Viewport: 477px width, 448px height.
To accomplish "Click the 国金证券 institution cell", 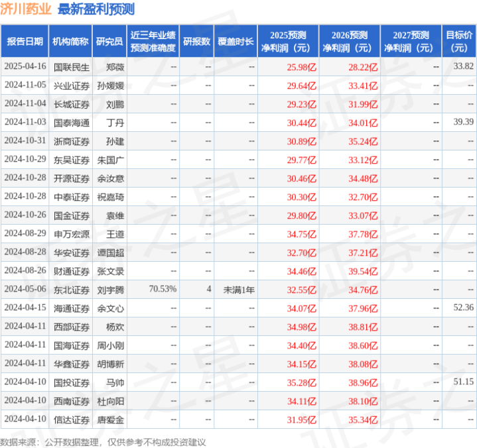I will pyautogui.click(x=72, y=216).
